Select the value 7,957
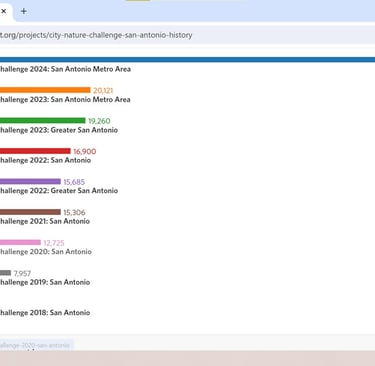Image resolution: width=375 pixels, height=366 pixels. (22, 274)
